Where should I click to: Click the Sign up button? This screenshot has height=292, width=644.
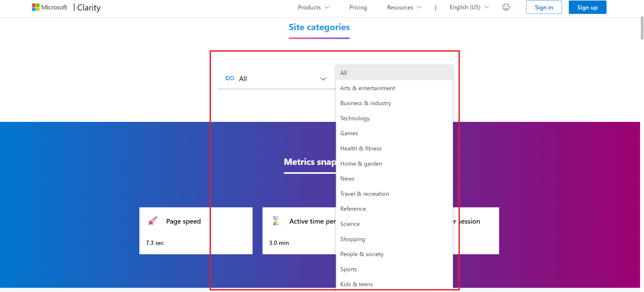pos(587,7)
